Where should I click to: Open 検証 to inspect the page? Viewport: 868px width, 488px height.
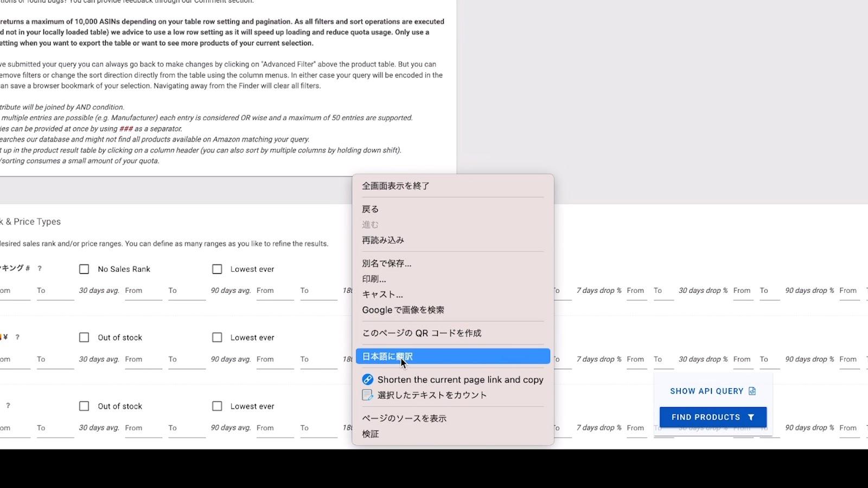pyautogui.click(x=371, y=434)
